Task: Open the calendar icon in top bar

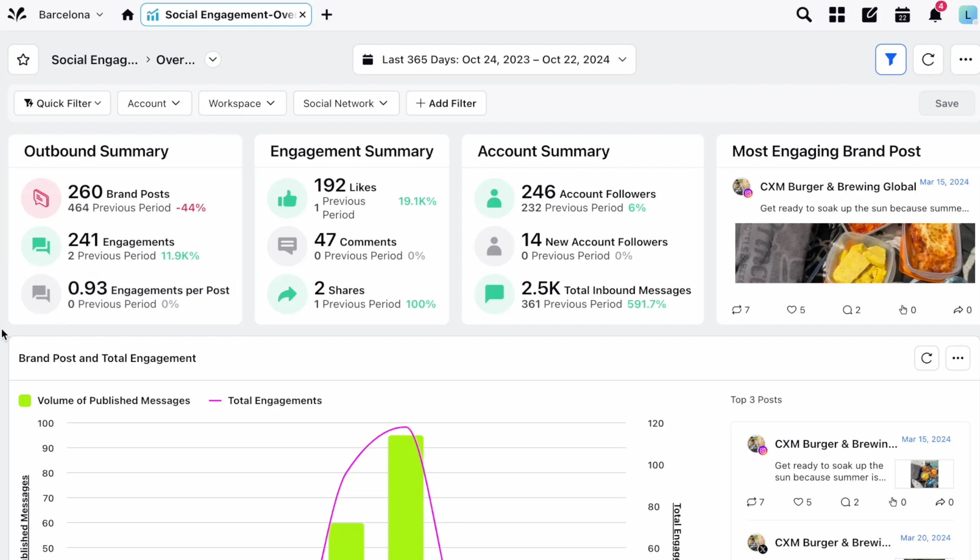Action: [x=902, y=15]
